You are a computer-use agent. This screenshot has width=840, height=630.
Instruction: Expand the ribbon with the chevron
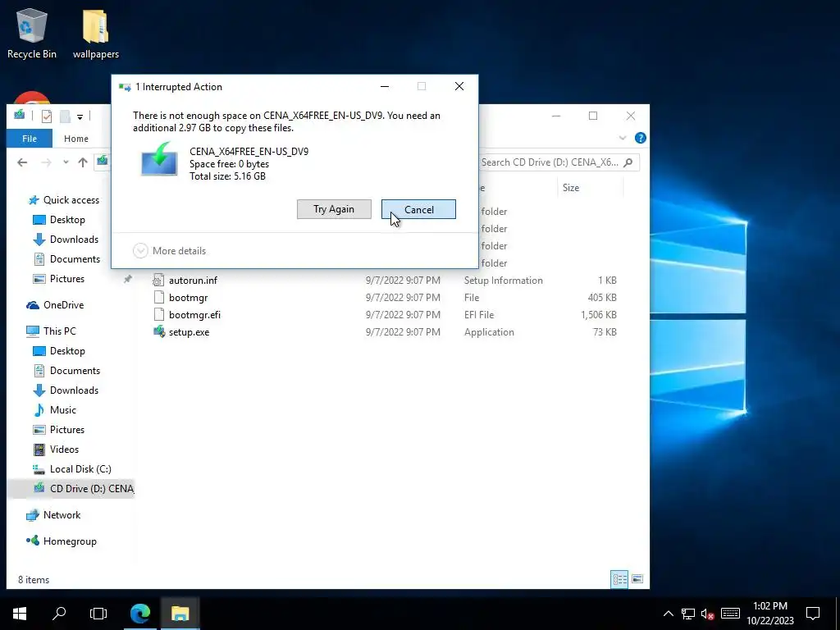click(x=623, y=138)
